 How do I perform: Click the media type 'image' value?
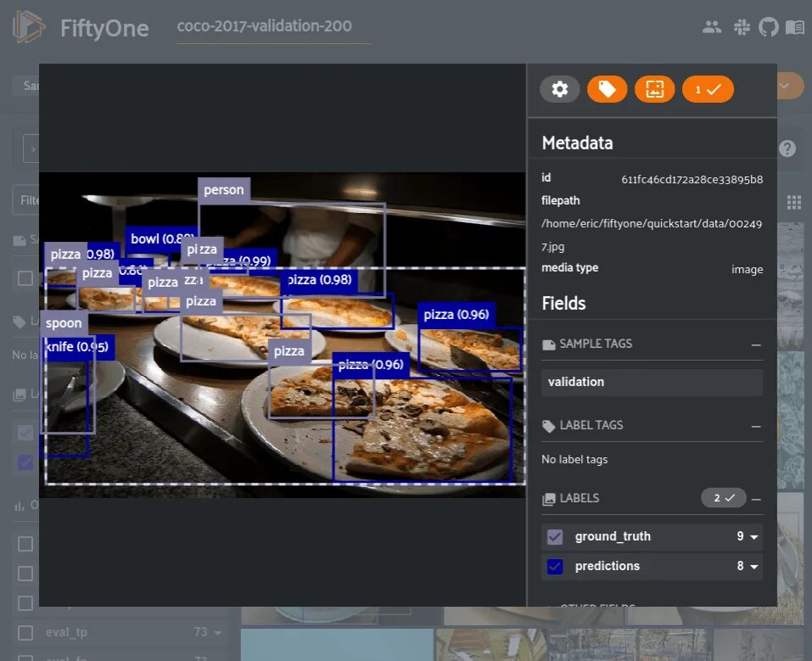747,269
